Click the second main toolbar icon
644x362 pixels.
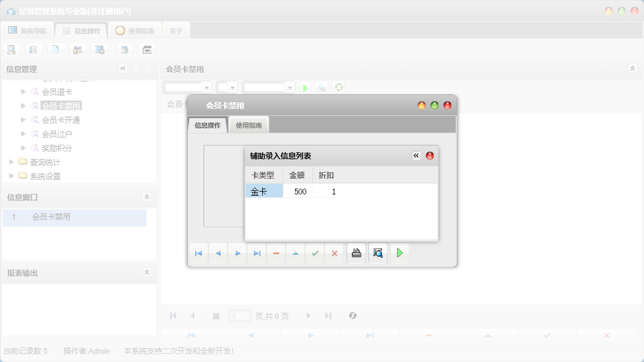[33, 50]
